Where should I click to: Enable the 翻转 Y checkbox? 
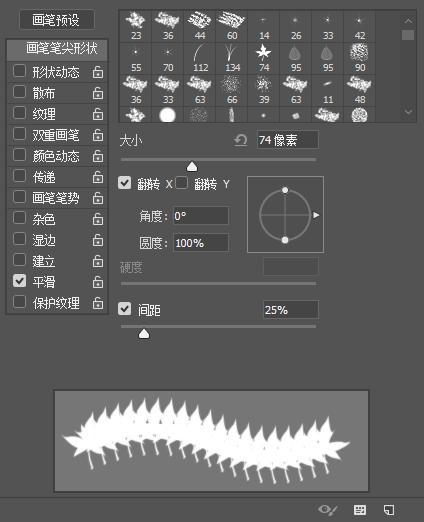(x=181, y=183)
